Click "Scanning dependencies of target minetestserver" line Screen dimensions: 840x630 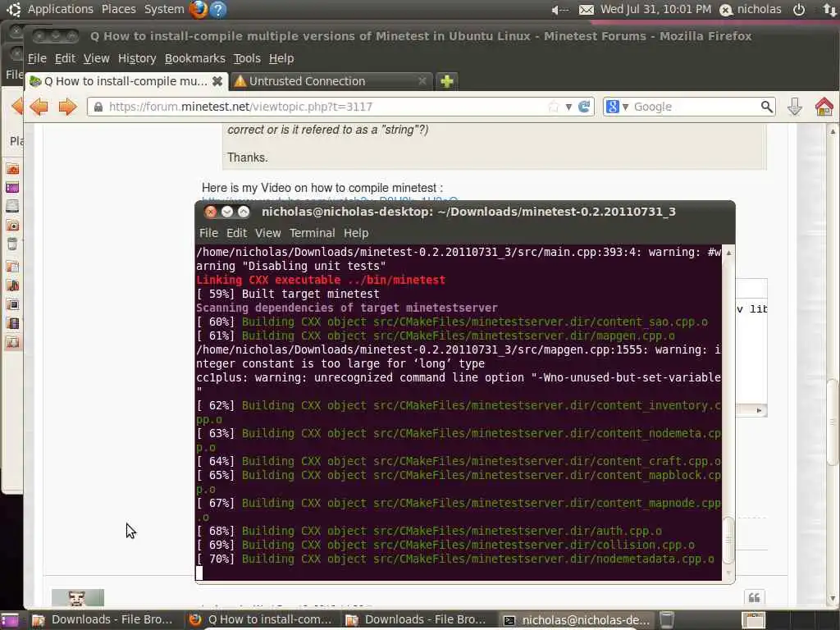[x=347, y=308]
